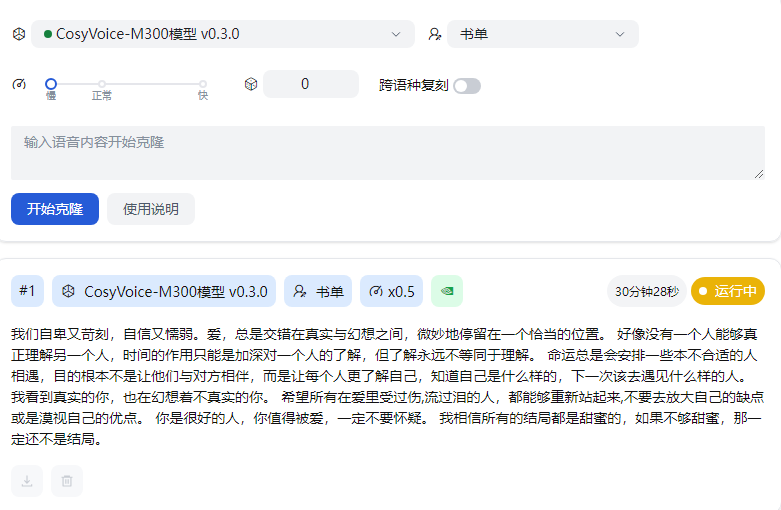
Task: Set speed slider to 正常 mark
Action: [x=102, y=85]
